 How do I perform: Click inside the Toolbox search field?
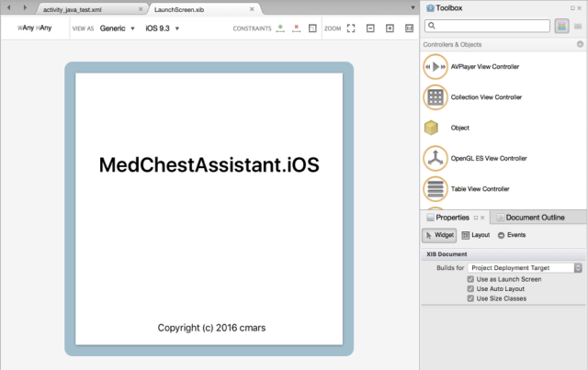coord(487,26)
